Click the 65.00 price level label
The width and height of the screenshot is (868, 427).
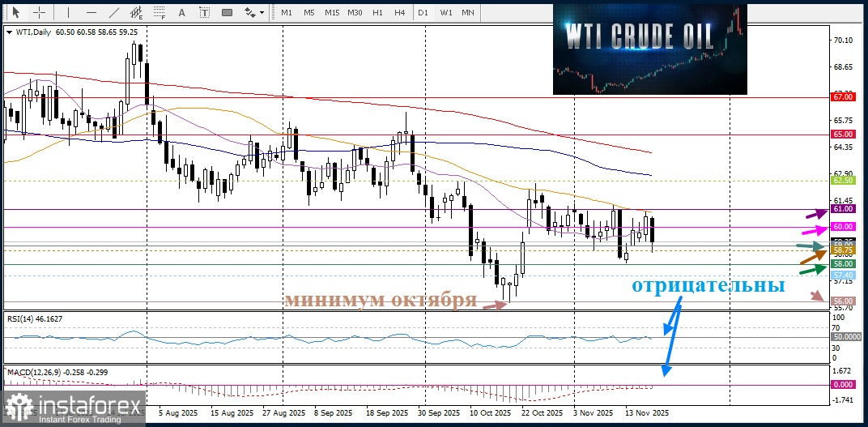(x=843, y=134)
